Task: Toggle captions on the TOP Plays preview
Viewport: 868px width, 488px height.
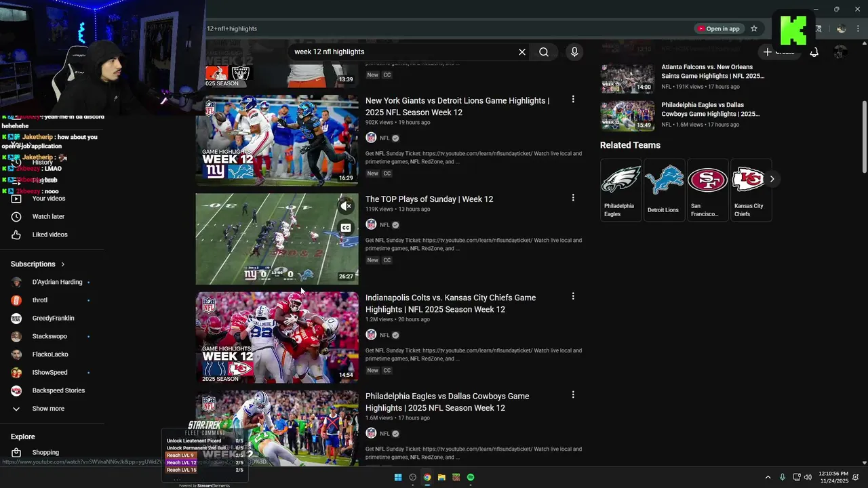Action: pos(346,228)
